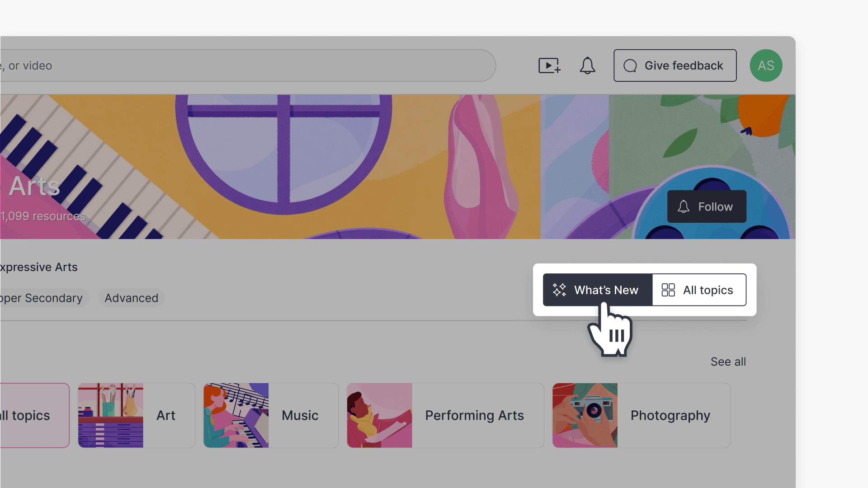Open the Performing Arts topic card

(x=445, y=415)
